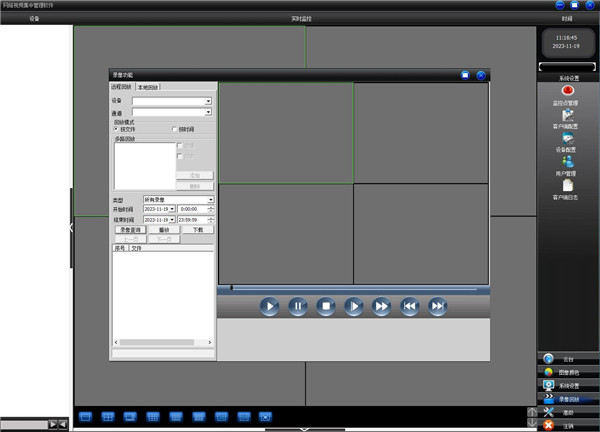Switch to the 本地回放 tab
This screenshot has width=600, height=432.
148,87
